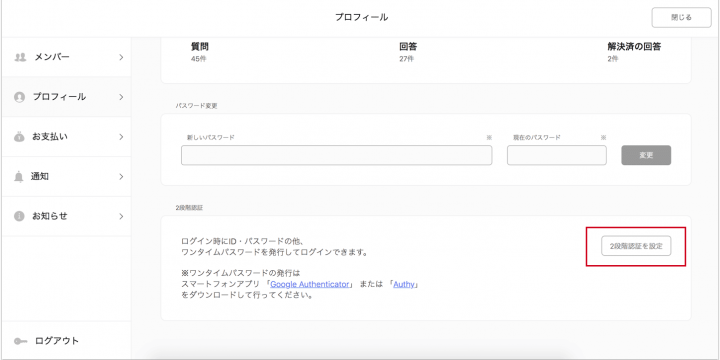Click the 回答 27件 statistic
Viewport: 720px width, 360px height.
pos(408,52)
